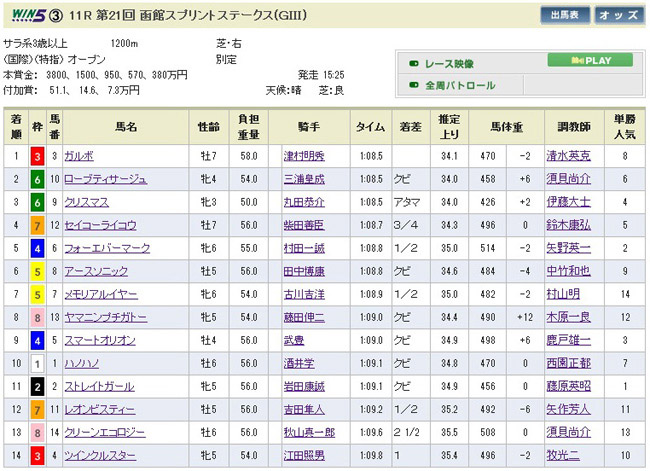
Task: Click the black frame 2 box for ストレイトガール
Action: point(37,385)
